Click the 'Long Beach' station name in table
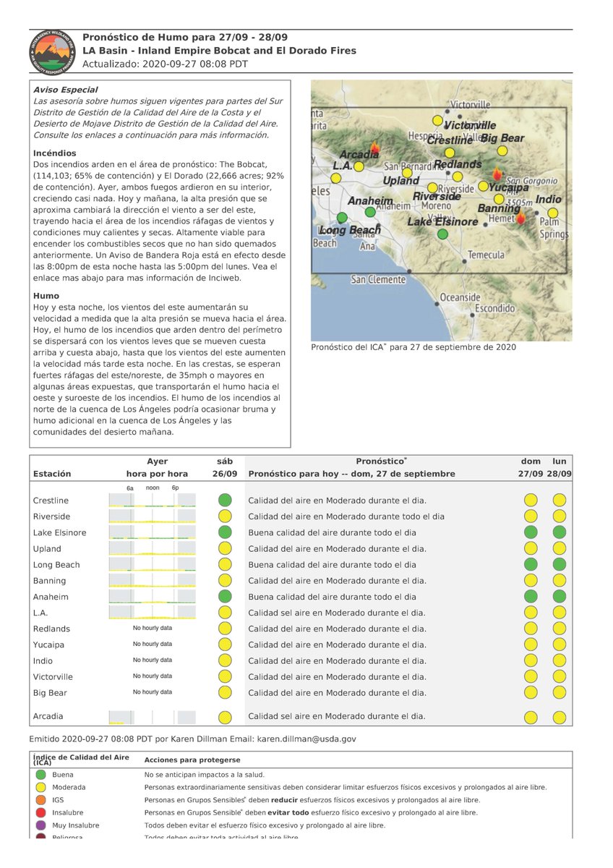The height and width of the screenshot is (868, 613). pos(56,565)
